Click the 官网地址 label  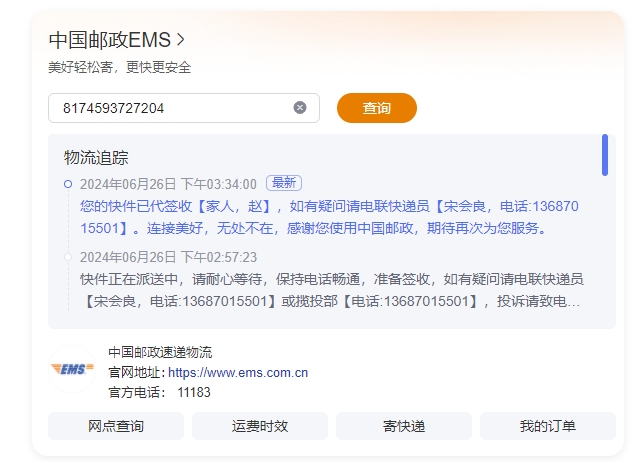click(136, 372)
